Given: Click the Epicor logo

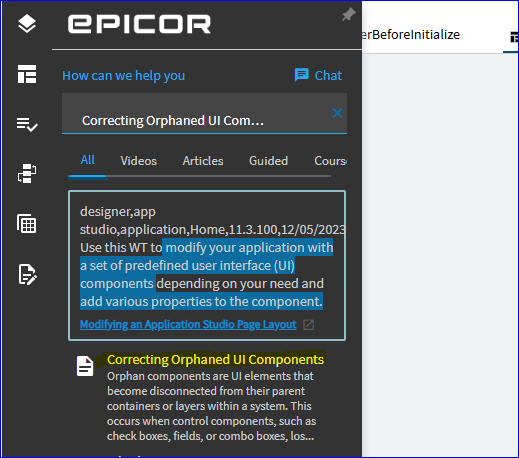Looking at the screenshot, I should [139, 24].
